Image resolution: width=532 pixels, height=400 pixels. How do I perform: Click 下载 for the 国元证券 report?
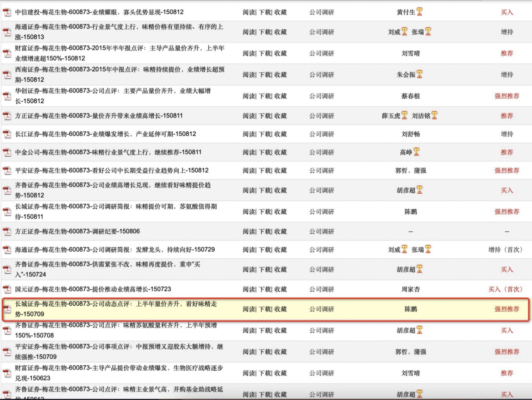tap(265, 289)
